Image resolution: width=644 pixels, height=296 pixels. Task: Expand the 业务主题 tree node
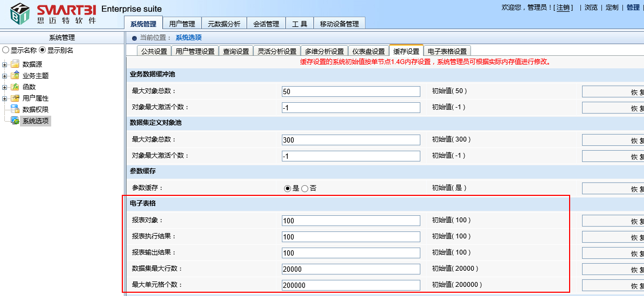point(4,76)
